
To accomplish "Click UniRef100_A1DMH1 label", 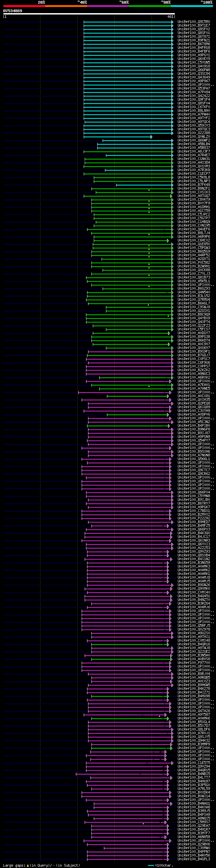I will (x=194, y=207).
